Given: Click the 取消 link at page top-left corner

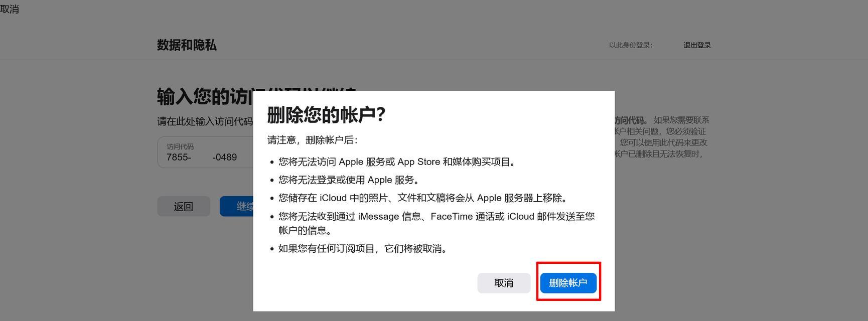Looking at the screenshot, I should (10, 9).
